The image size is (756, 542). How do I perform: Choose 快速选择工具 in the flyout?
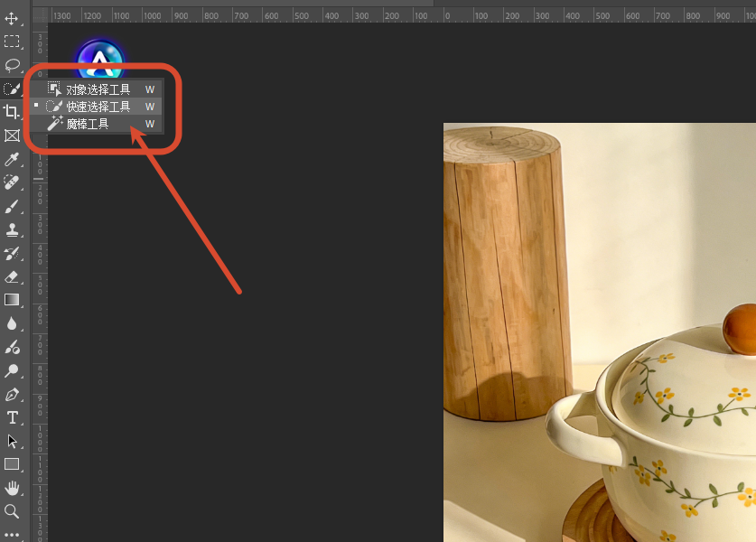(97, 107)
